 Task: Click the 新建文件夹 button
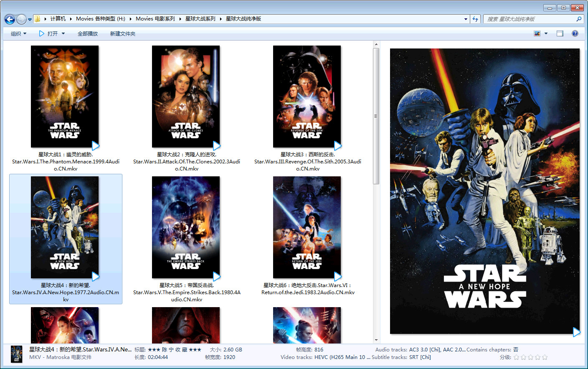point(123,33)
